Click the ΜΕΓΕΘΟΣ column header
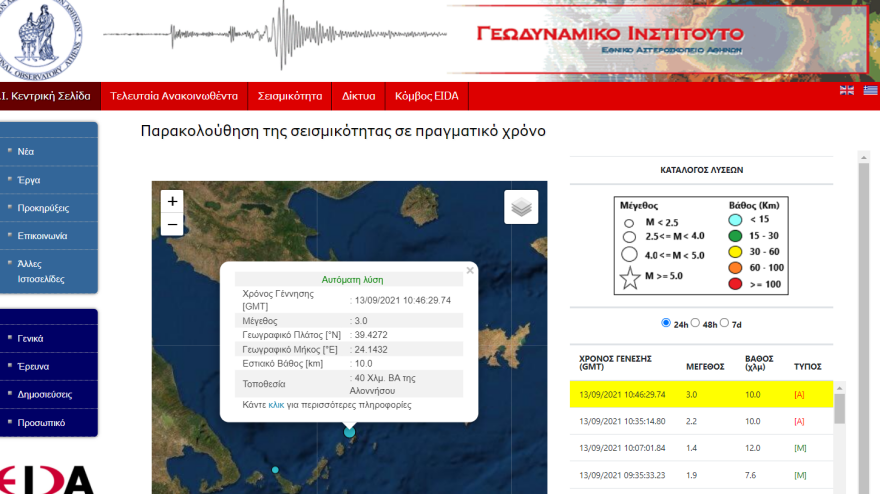The height and width of the screenshot is (494, 880). [705, 367]
